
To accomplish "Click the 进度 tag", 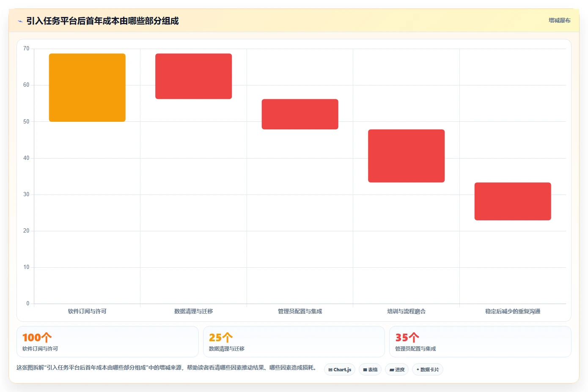I will [397, 370].
